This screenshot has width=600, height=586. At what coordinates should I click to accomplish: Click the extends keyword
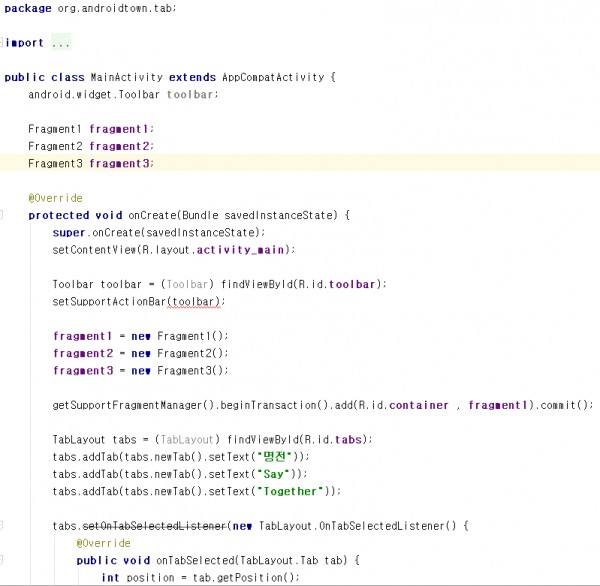192,77
